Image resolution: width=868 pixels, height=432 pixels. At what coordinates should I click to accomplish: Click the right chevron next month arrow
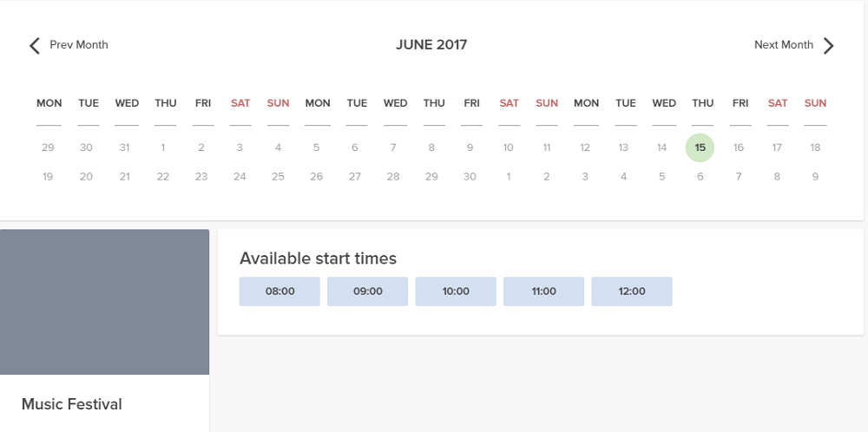coord(829,46)
